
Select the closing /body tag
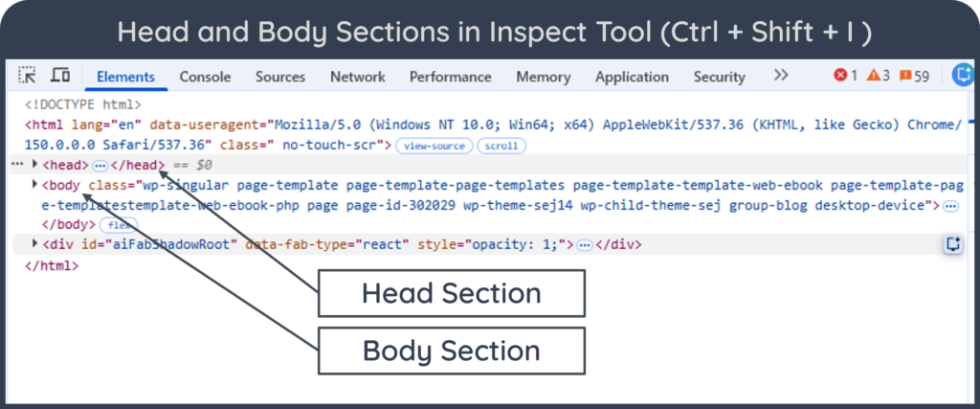pos(69,224)
